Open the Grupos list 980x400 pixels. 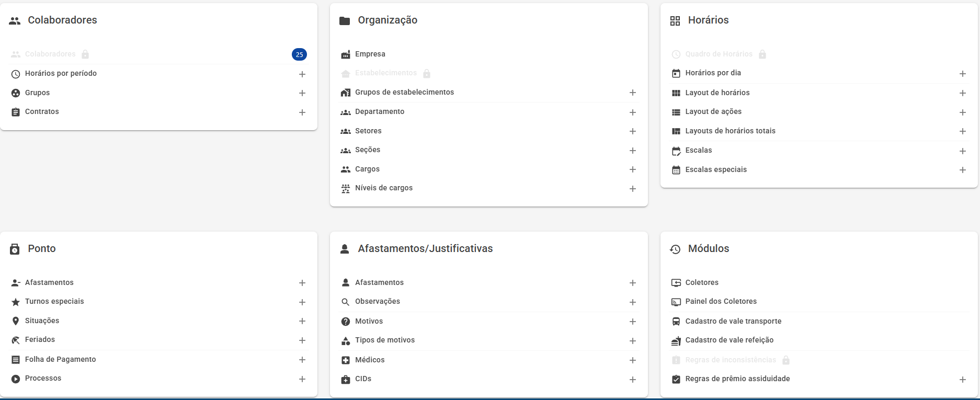(37, 93)
